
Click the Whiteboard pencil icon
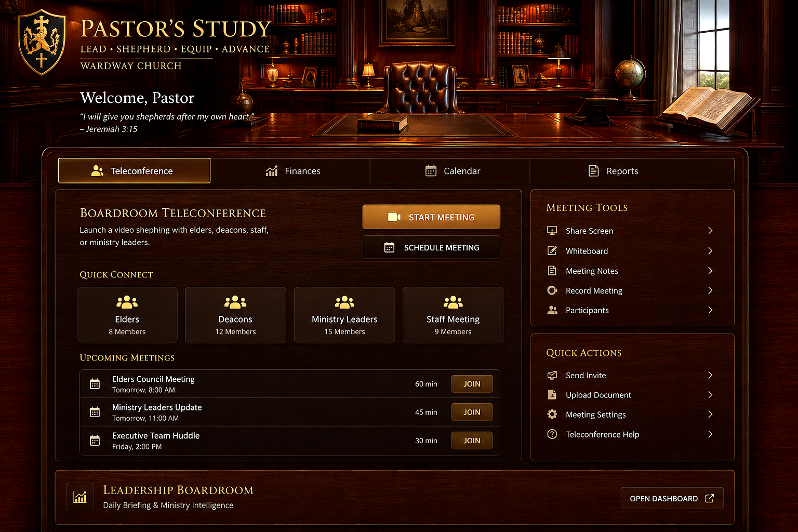(552, 250)
